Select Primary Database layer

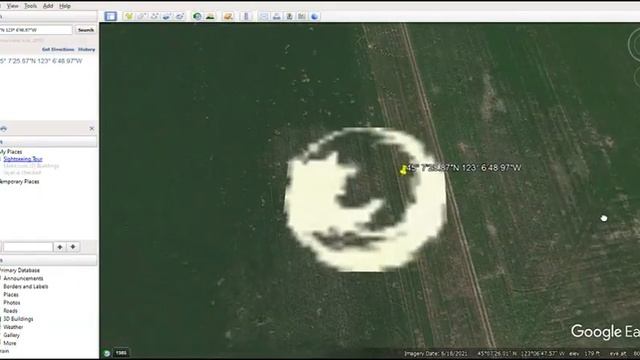20,270
